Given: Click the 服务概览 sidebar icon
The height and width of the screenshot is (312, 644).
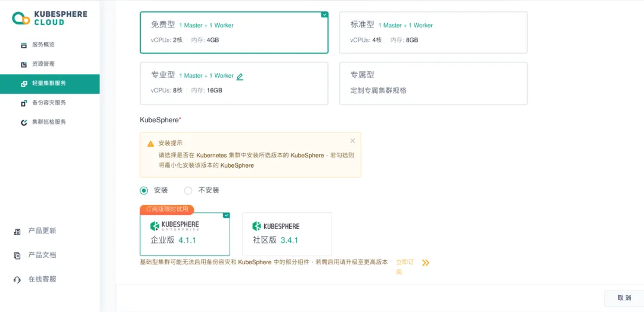Looking at the screenshot, I should (x=24, y=45).
